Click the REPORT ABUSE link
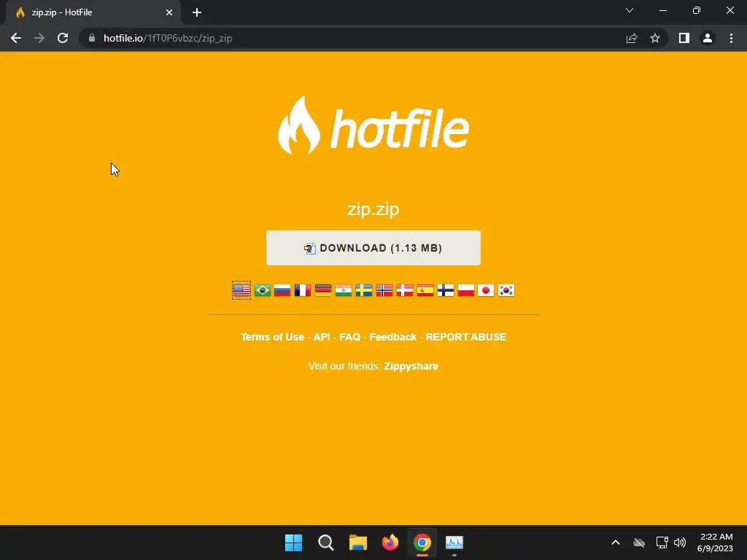 pyautogui.click(x=466, y=337)
